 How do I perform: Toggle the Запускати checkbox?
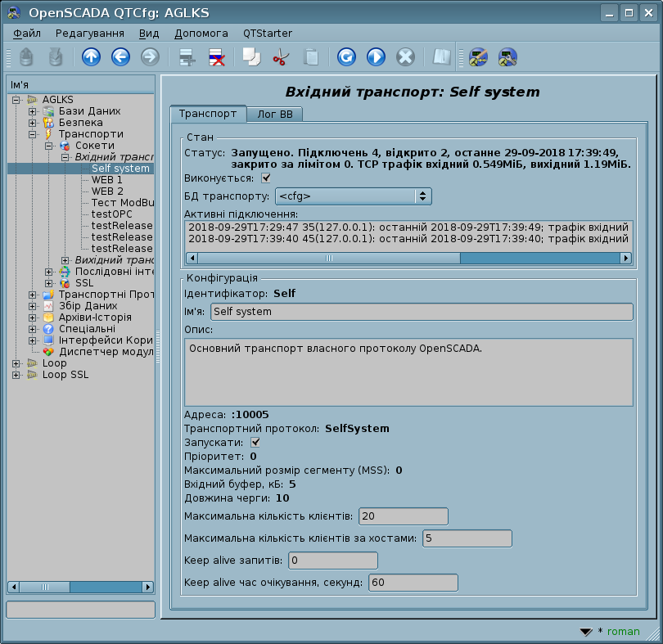tap(255, 443)
